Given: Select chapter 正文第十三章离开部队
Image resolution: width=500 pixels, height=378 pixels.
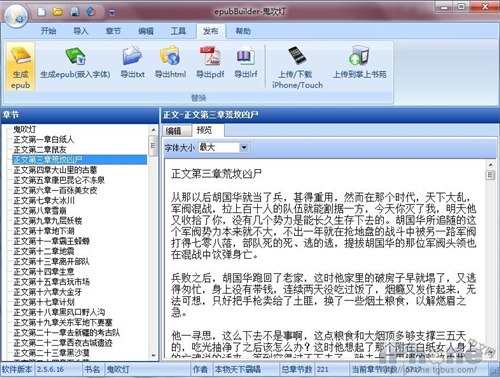Looking at the screenshot, I should tap(52, 261).
